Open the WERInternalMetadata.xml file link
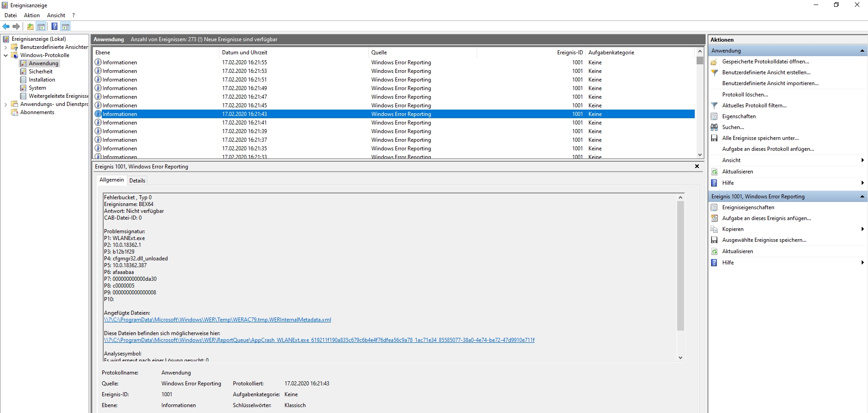This screenshot has width=868, height=413. click(218, 320)
